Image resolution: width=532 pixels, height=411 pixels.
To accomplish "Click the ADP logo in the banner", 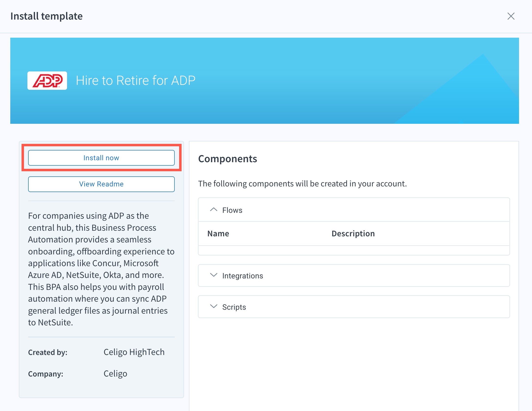I will pyautogui.click(x=47, y=80).
